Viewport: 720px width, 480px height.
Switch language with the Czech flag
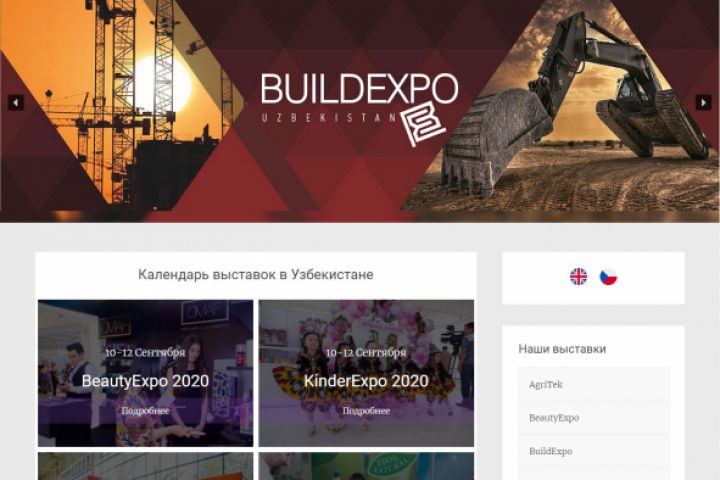(x=608, y=277)
